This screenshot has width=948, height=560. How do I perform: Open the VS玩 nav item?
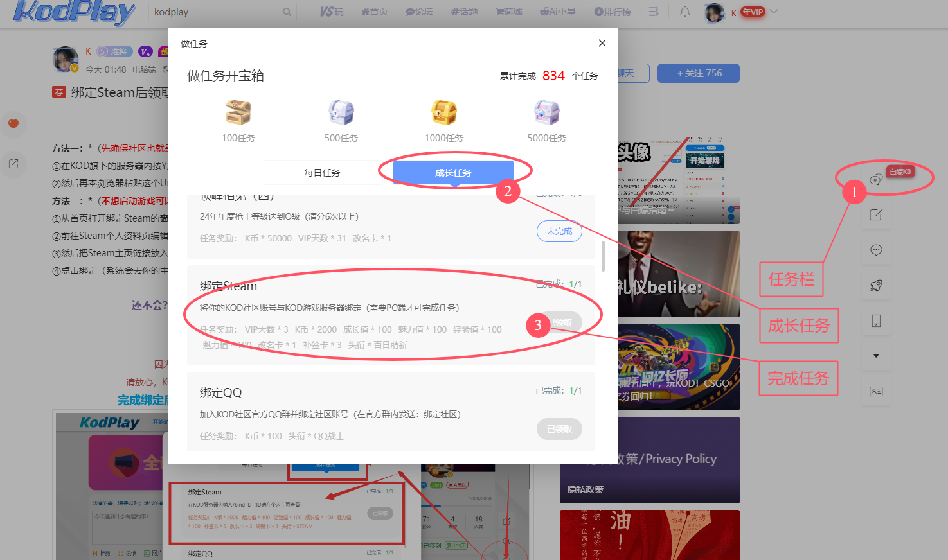(x=332, y=12)
